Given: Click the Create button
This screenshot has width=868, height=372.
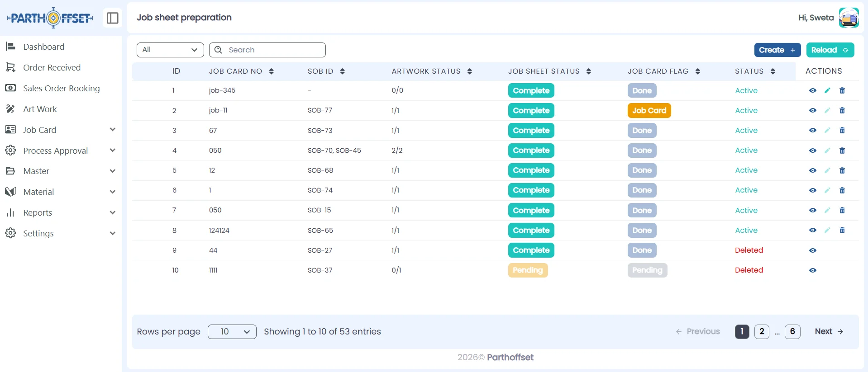Looking at the screenshot, I should 777,50.
